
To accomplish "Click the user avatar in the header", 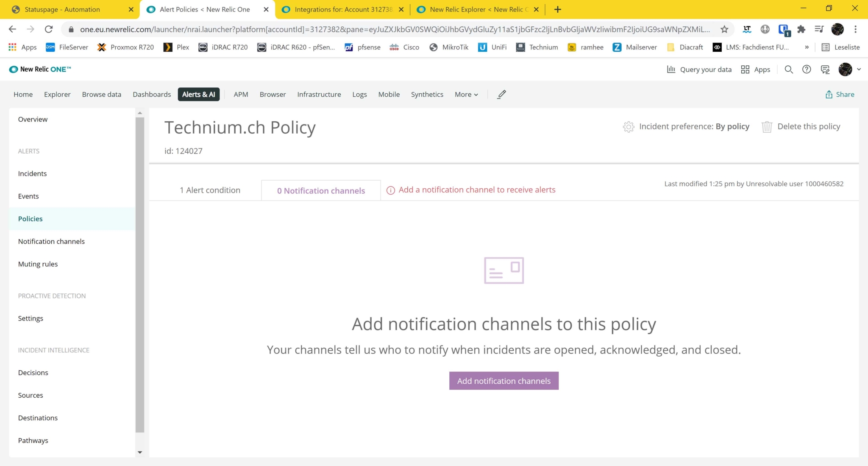I will (x=846, y=69).
